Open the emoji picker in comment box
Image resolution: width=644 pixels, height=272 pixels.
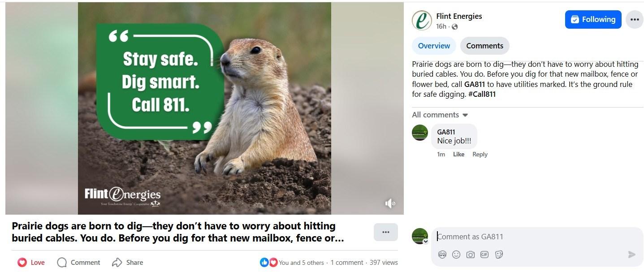click(456, 255)
